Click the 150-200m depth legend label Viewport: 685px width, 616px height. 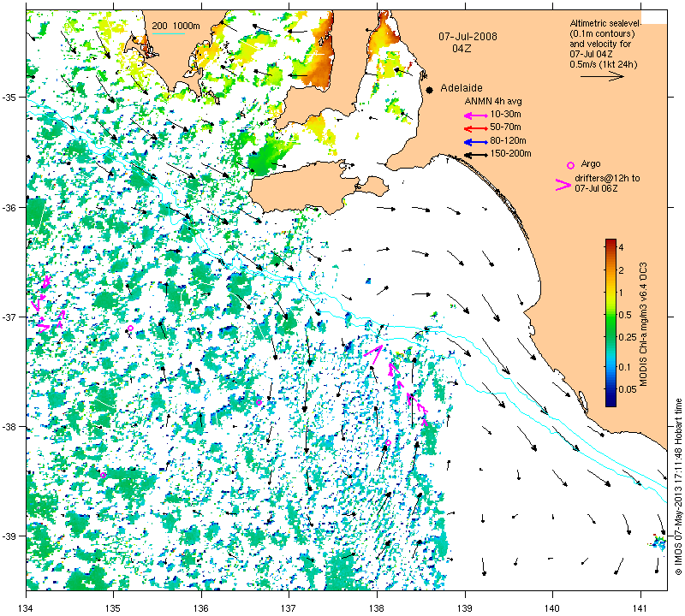tap(510, 154)
